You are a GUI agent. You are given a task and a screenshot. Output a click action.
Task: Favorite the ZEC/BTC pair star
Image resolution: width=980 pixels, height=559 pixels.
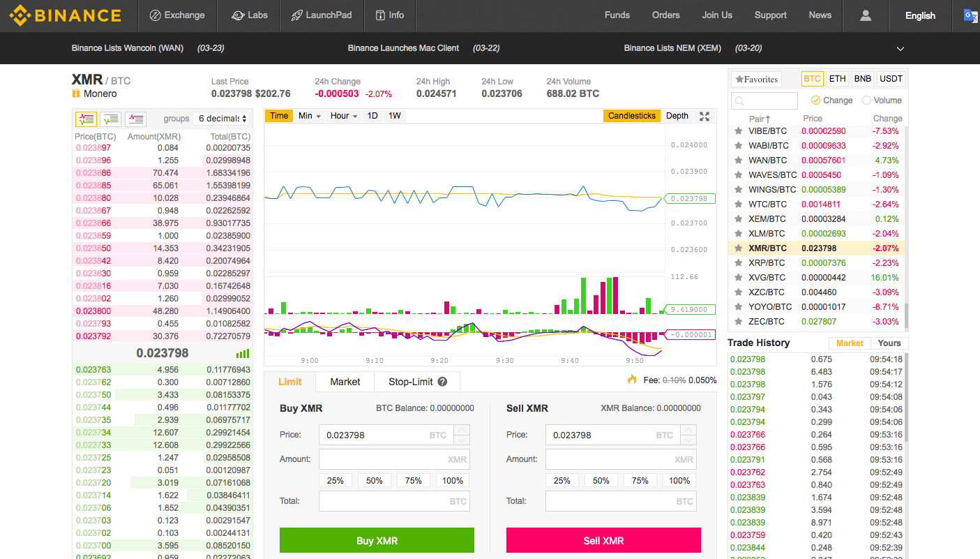[738, 322]
